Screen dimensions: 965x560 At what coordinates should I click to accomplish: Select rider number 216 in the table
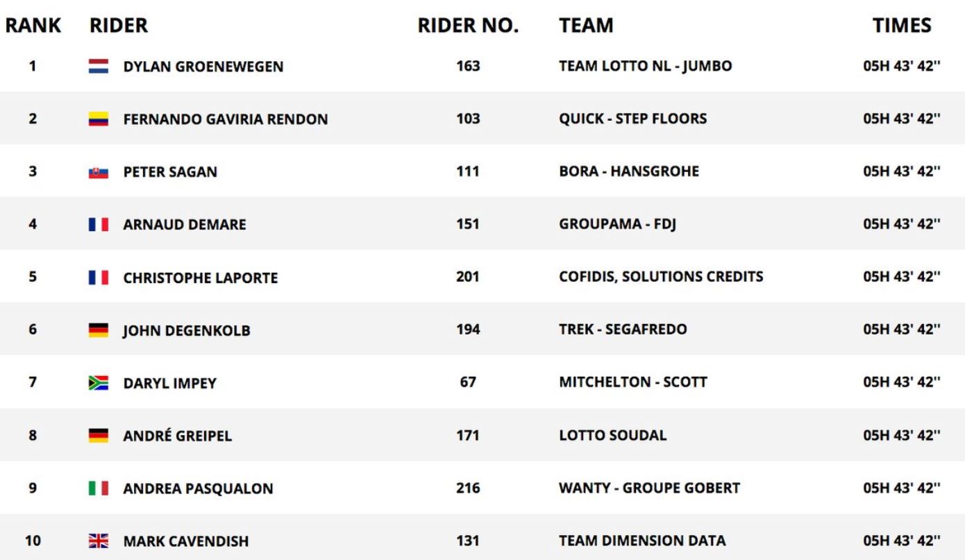pyautogui.click(x=468, y=488)
